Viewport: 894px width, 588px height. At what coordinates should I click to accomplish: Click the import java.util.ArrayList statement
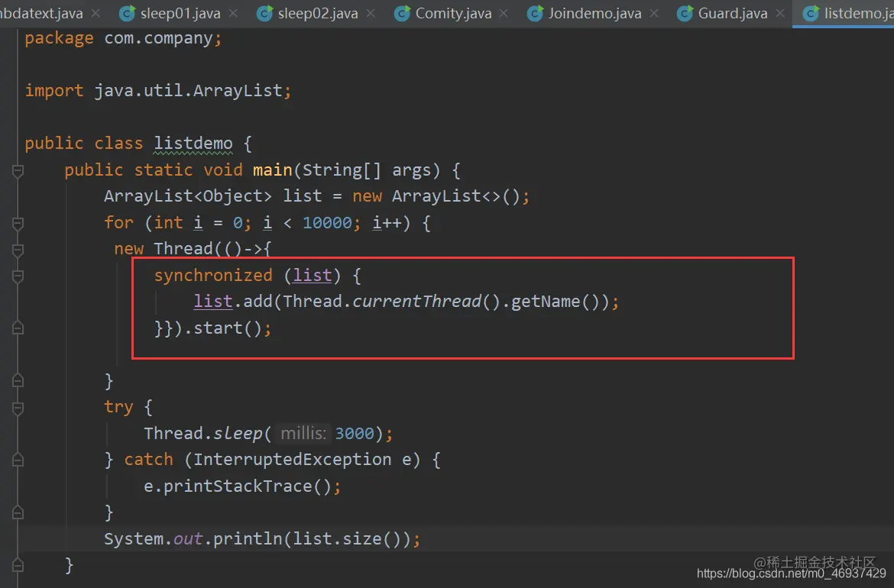point(158,91)
